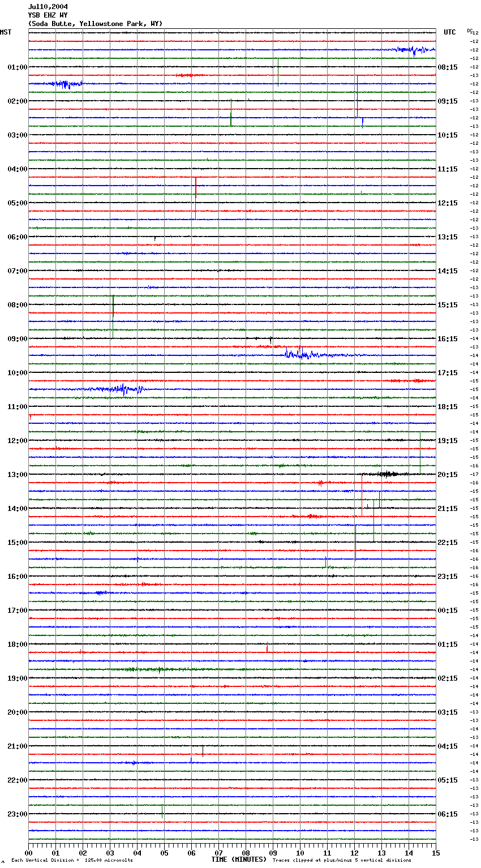The width and height of the screenshot is (481, 868).
Task: Click the 14:15 UTC time label
Action: tap(448, 271)
